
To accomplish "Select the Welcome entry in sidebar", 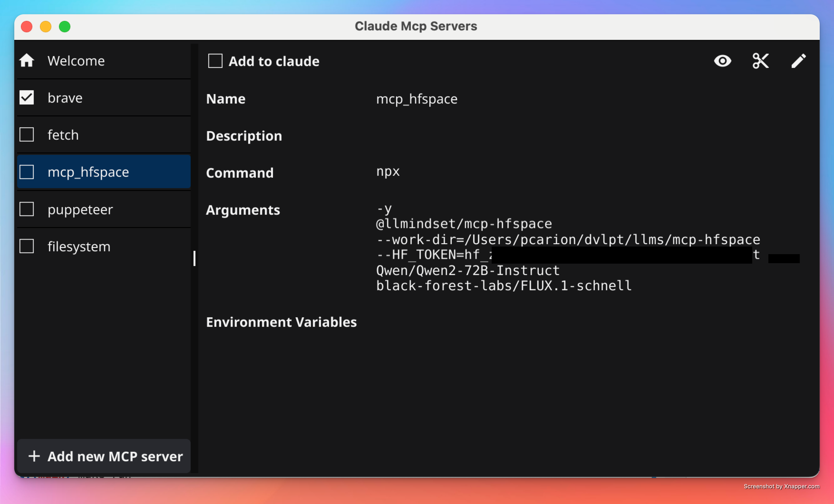I will click(x=76, y=61).
